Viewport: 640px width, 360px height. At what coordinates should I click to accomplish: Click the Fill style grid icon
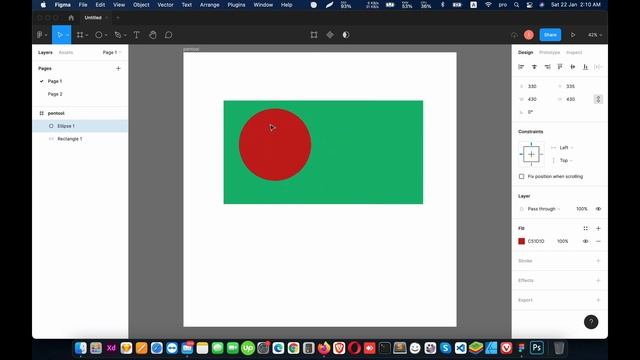tap(585, 229)
